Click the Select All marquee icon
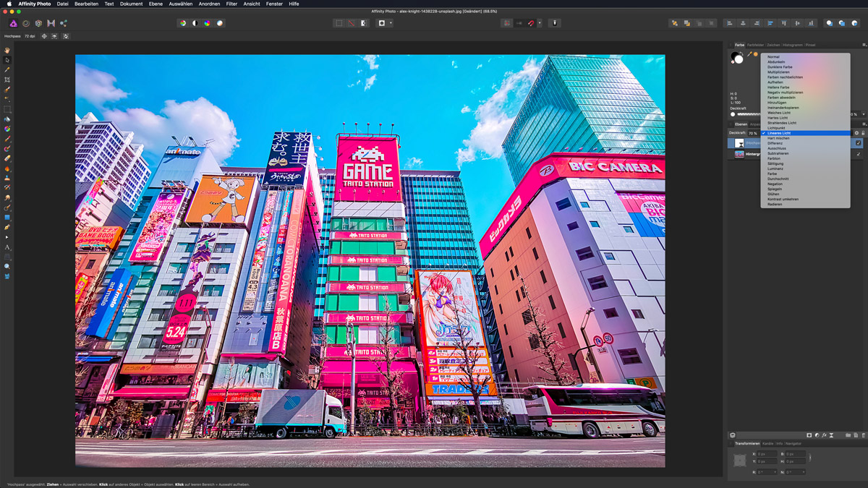The image size is (868, 488). coord(339,23)
